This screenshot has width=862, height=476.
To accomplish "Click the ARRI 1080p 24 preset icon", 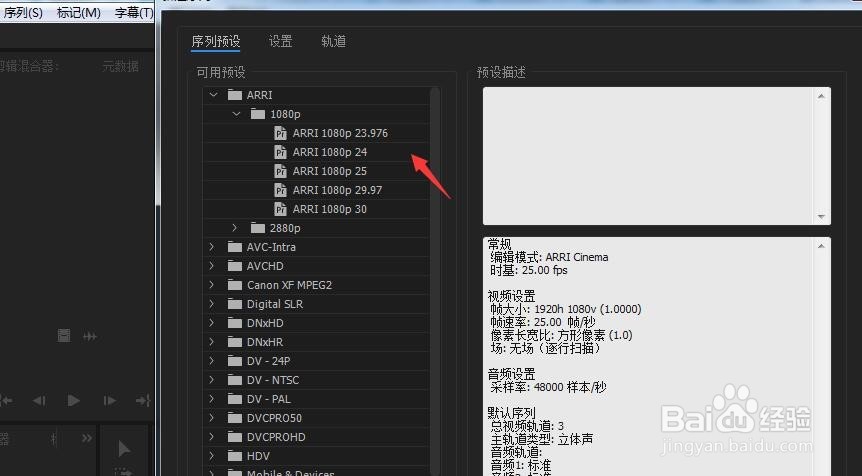I will [280, 152].
